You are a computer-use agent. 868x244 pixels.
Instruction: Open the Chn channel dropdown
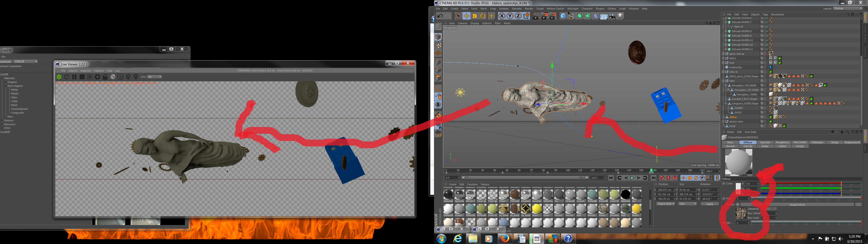(155, 77)
